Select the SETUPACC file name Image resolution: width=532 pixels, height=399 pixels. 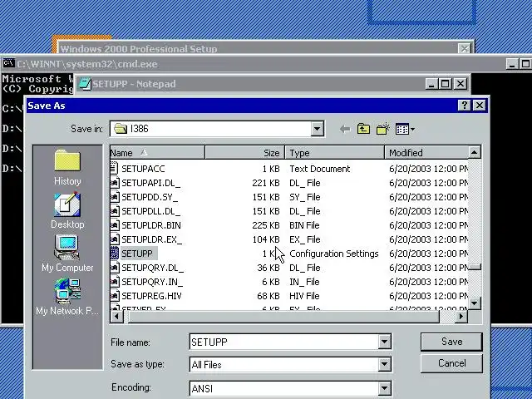143,169
